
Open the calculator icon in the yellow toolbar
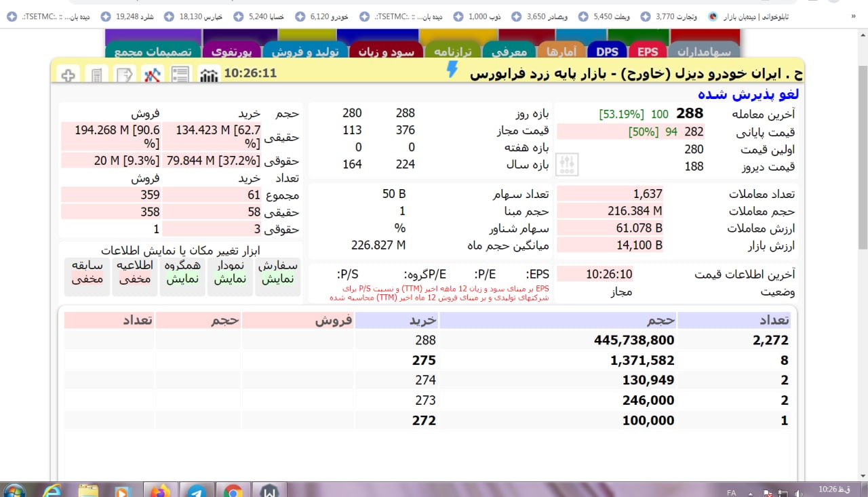click(x=96, y=75)
